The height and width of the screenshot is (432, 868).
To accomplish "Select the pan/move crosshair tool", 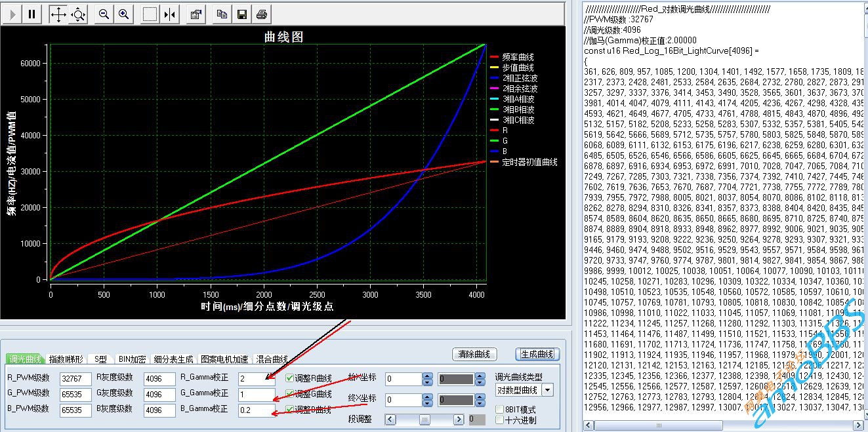I will [x=58, y=14].
